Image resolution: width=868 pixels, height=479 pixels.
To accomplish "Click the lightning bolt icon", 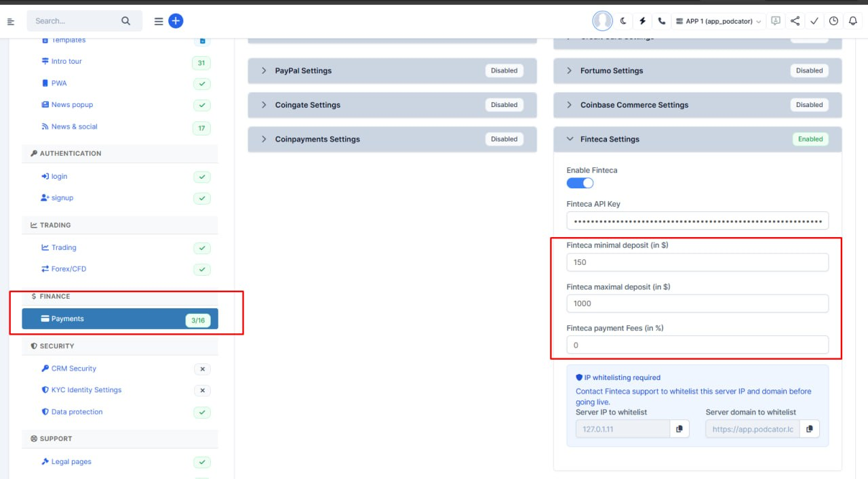I will tap(643, 21).
